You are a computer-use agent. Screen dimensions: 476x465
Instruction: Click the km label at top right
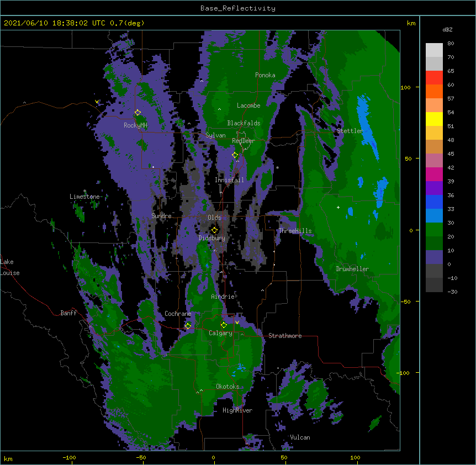tap(411, 23)
